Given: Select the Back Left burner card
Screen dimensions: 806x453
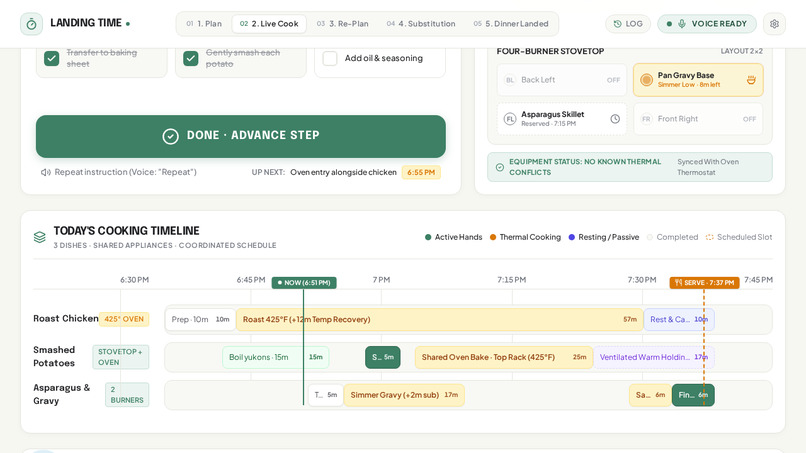Looking at the screenshot, I should tap(562, 80).
